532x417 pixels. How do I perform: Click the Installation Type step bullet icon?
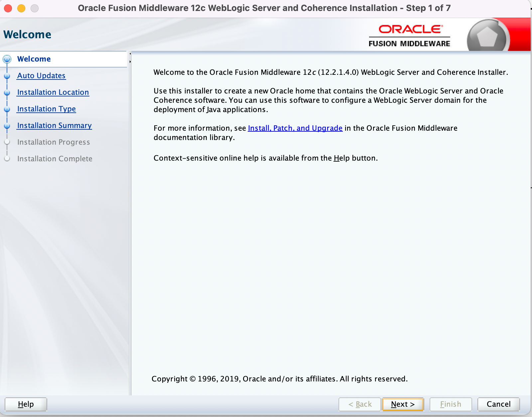[x=7, y=109]
